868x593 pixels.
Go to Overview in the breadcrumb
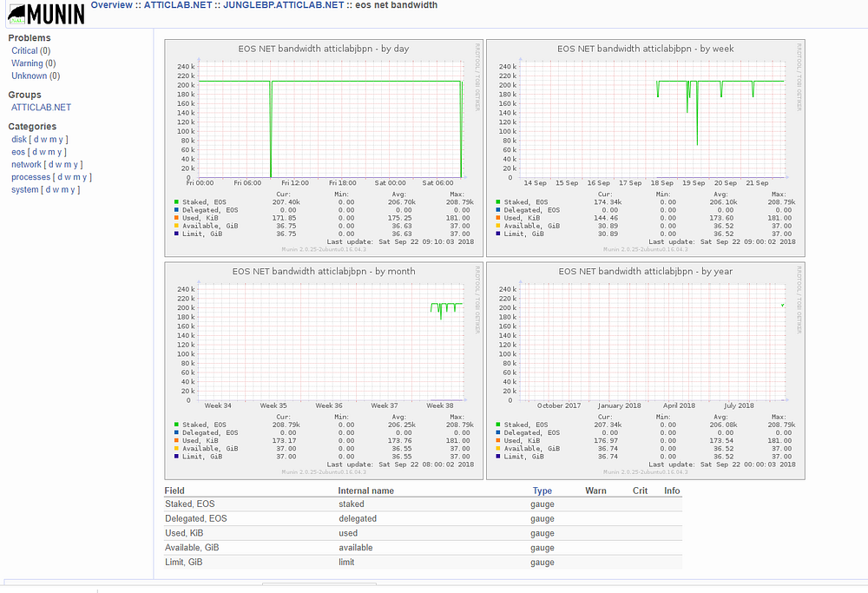pos(111,5)
